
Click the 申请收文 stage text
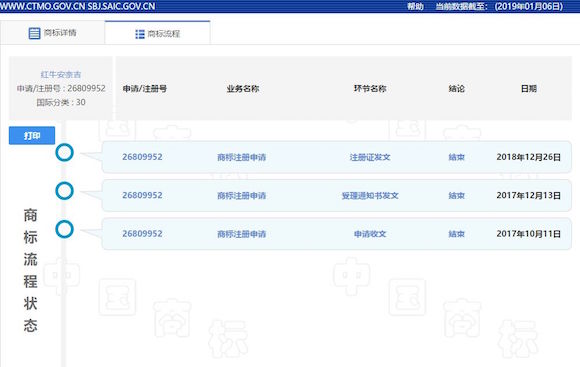click(370, 234)
